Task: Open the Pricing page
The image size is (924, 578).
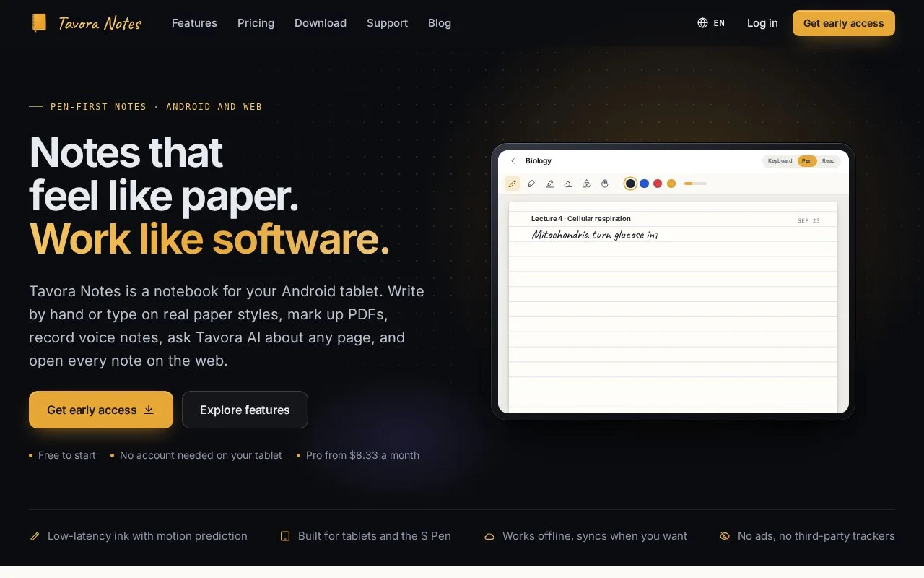Action: pyautogui.click(x=256, y=23)
